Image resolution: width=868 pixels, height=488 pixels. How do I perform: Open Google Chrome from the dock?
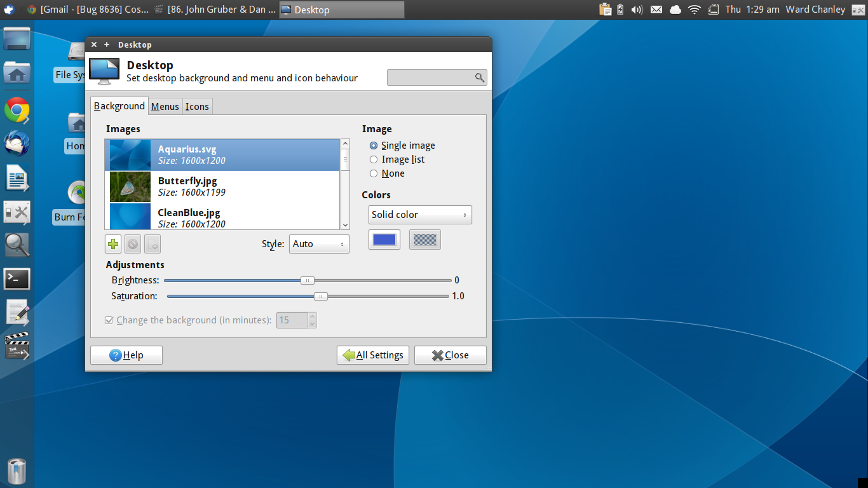[x=17, y=111]
